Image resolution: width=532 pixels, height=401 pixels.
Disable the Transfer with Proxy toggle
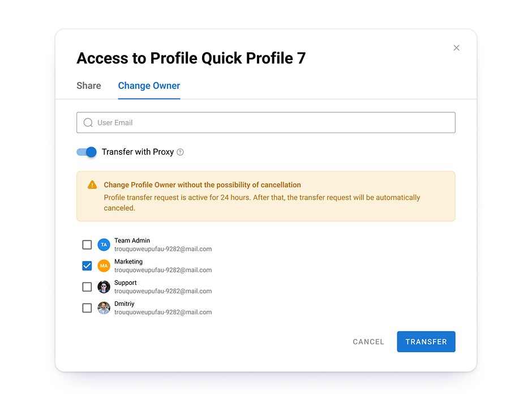(87, 152)
